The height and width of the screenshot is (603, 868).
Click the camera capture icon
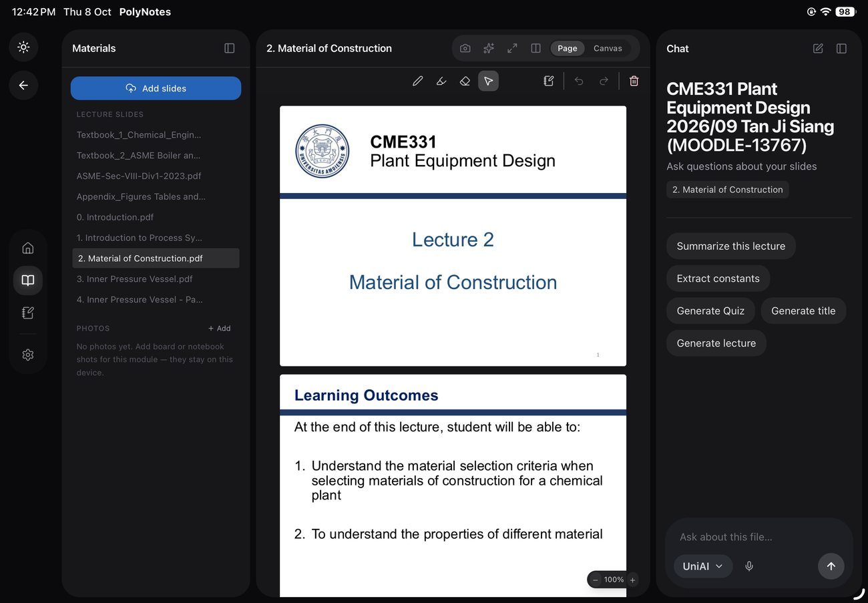click(465, 48)
